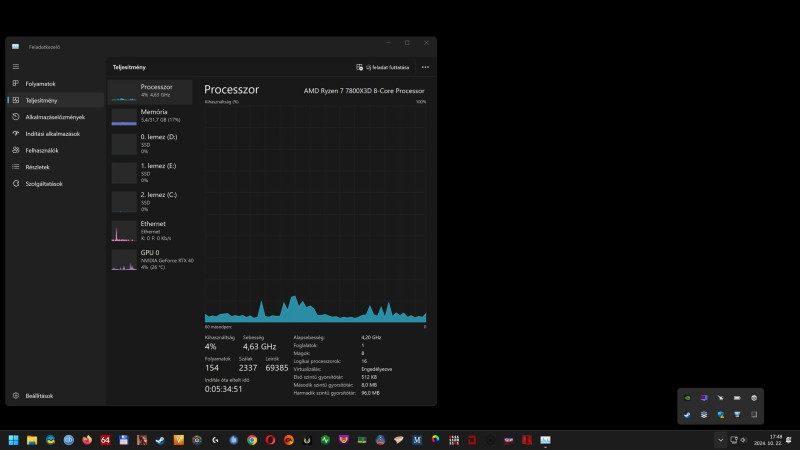Select 0. lemez (D:) disk entry
This screenshot has width=800, height=450.
[x=151, y=144]
